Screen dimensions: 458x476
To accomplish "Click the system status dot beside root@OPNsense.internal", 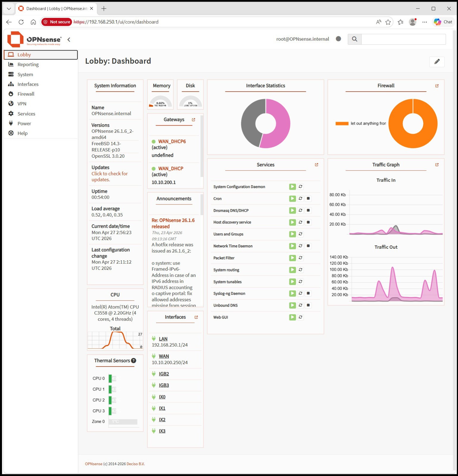I will (x=338, y=39).
